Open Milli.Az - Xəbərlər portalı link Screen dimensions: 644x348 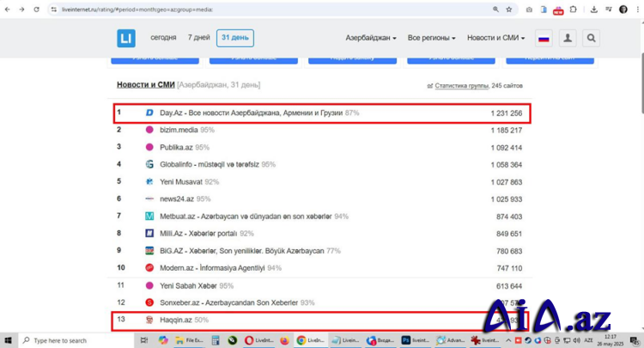[x=198, y=234]
